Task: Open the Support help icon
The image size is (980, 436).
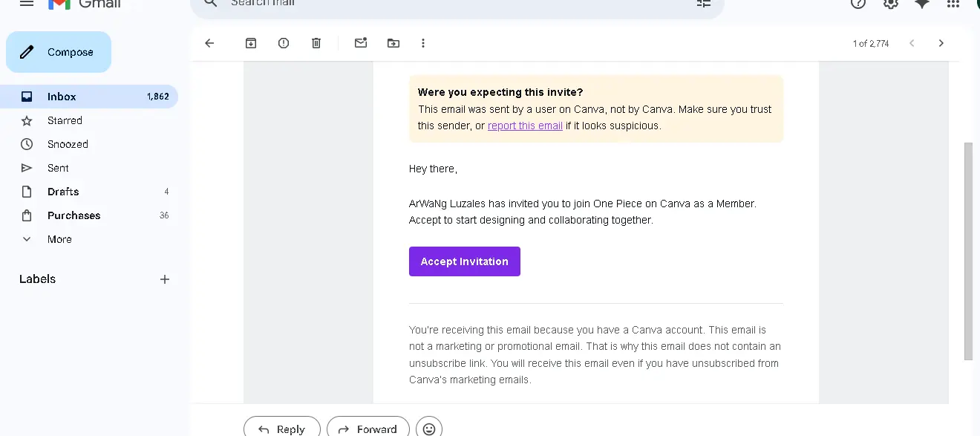Action: [x=858, y=3]
